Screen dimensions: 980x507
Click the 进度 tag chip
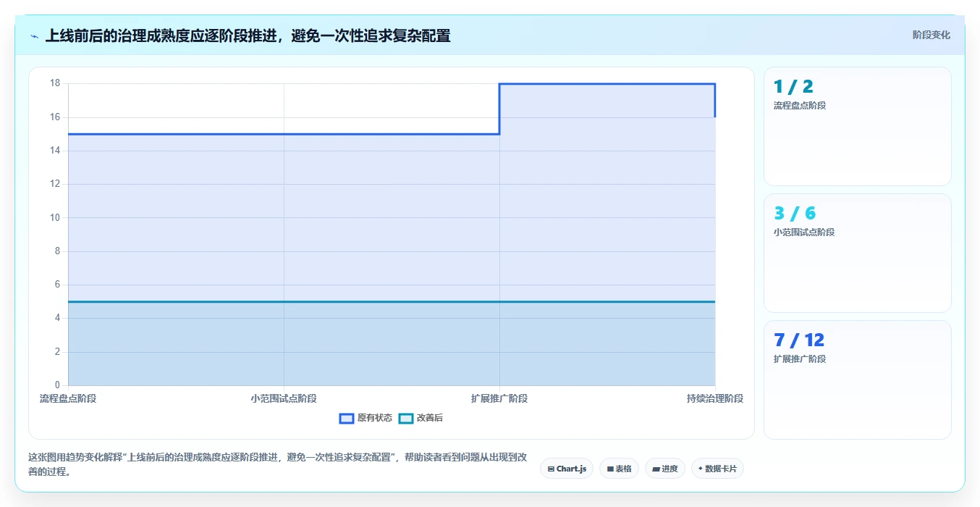click(x=664, y=469)
